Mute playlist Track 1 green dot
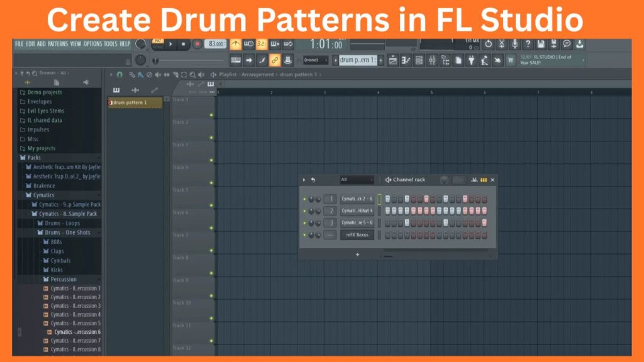This screenshot has width=644, height=362. click(211, 116)
